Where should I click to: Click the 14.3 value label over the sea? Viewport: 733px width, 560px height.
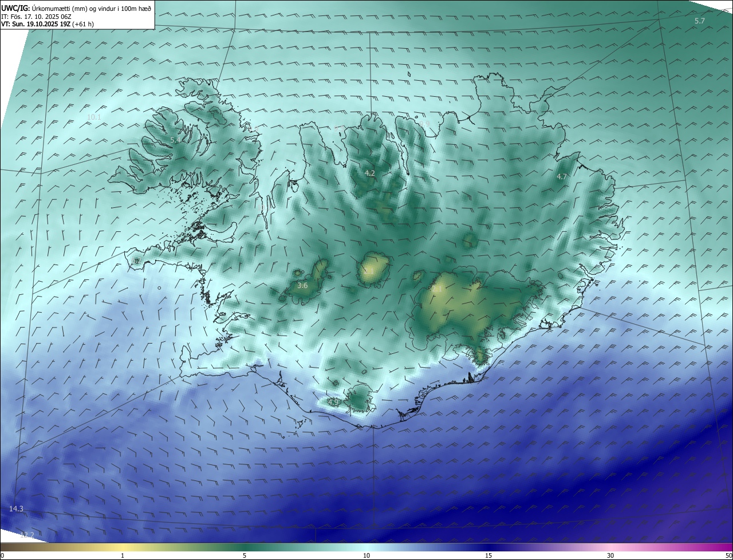(x=16, y=509)
